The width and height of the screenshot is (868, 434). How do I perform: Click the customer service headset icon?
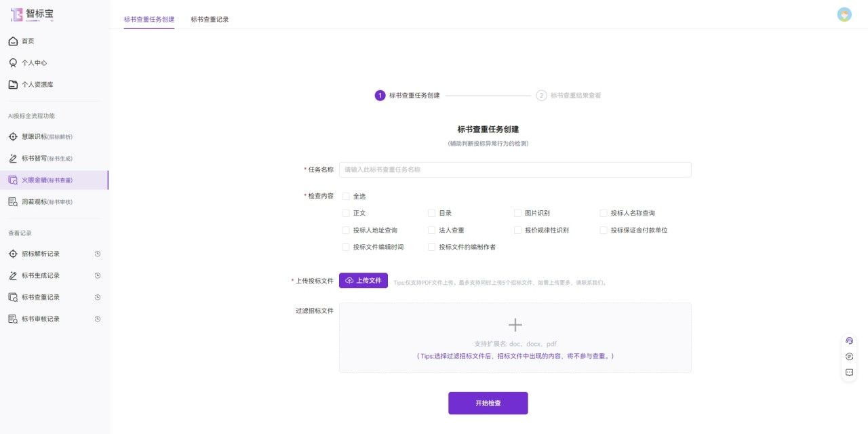[849, 340]
